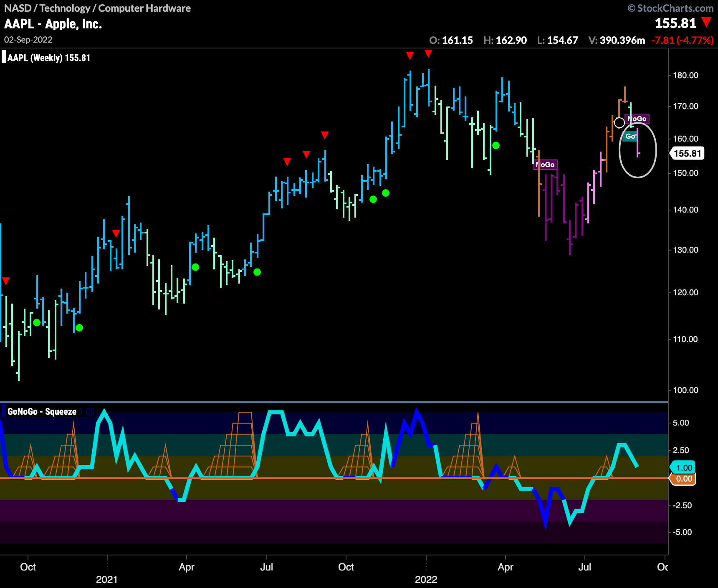Click the 120.00 price axis label
718x588 pixels.
click(685, 292)
